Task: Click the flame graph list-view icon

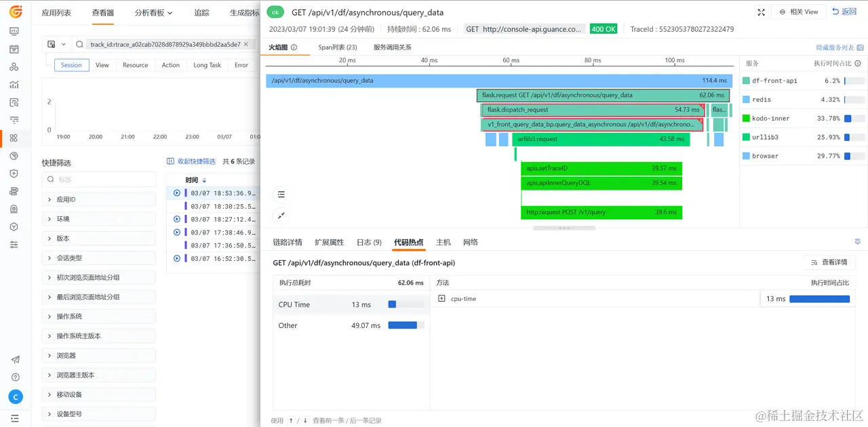Action: 281,195
